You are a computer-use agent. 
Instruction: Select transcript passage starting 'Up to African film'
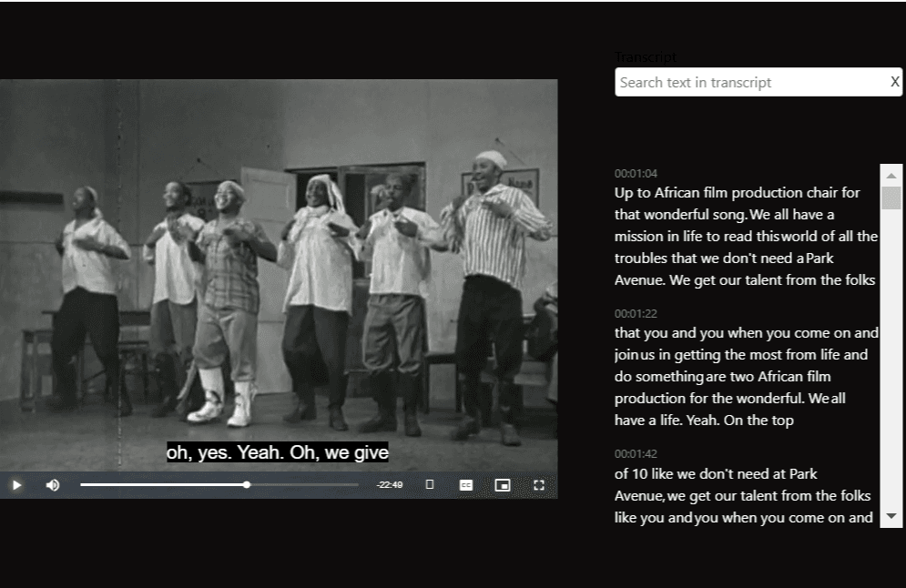click(x=746, y=237)
